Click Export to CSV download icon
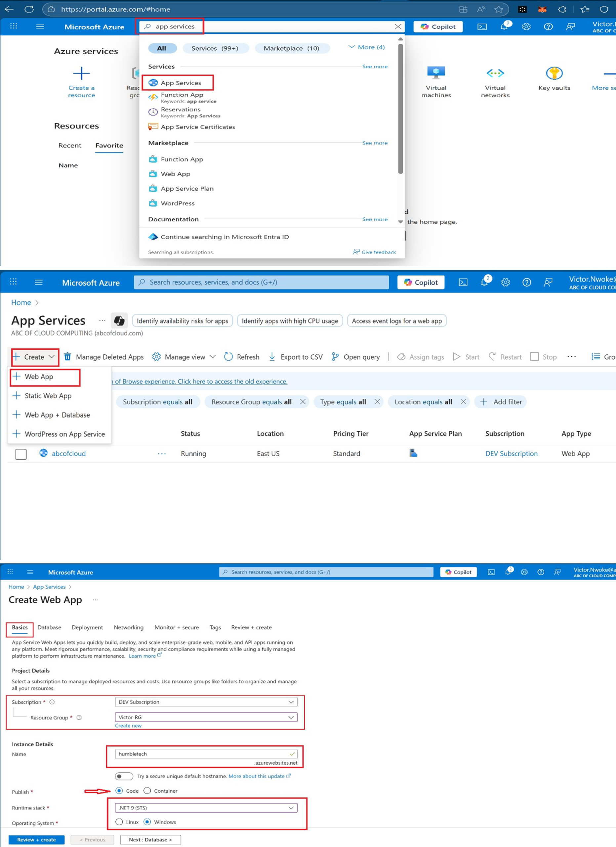This screenshot has width=616, height=847. click(x=272, y=357)
